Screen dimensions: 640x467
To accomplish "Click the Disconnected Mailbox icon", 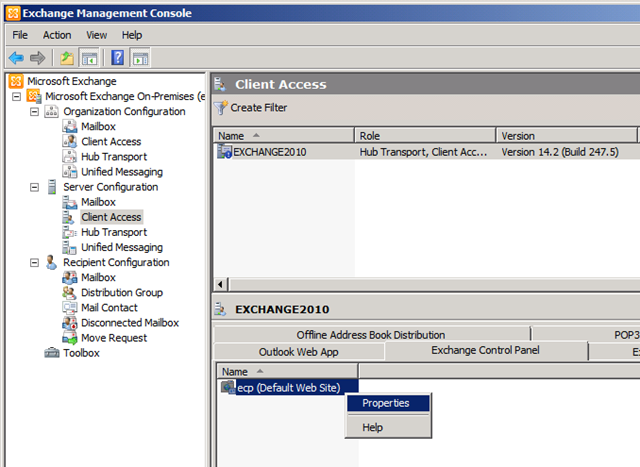I will coord(70,323).
